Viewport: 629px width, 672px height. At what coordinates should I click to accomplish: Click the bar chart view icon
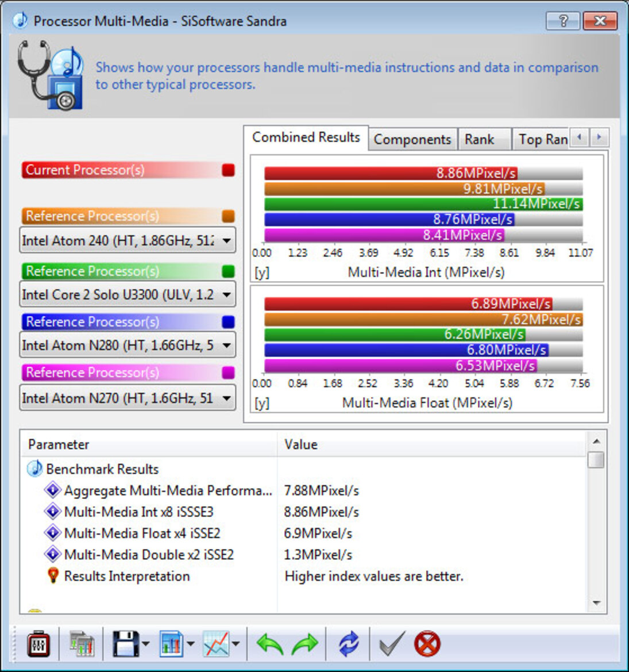coord(171,644)
